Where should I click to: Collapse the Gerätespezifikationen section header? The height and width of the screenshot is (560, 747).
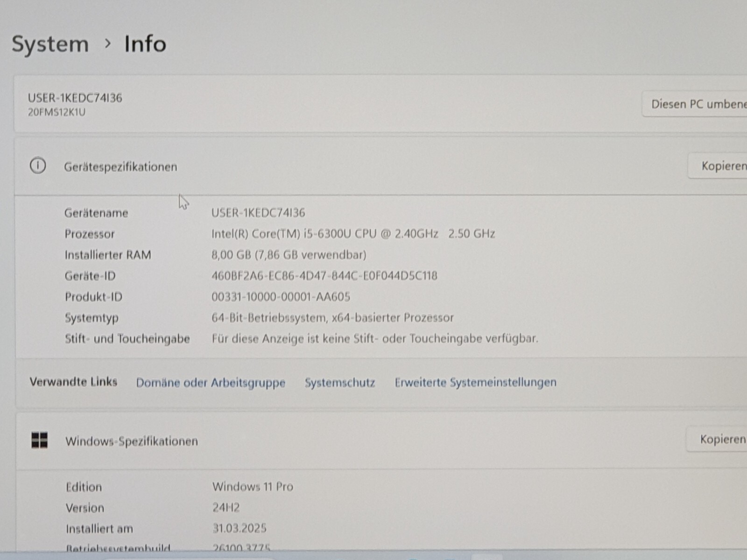tap(381, 166)
